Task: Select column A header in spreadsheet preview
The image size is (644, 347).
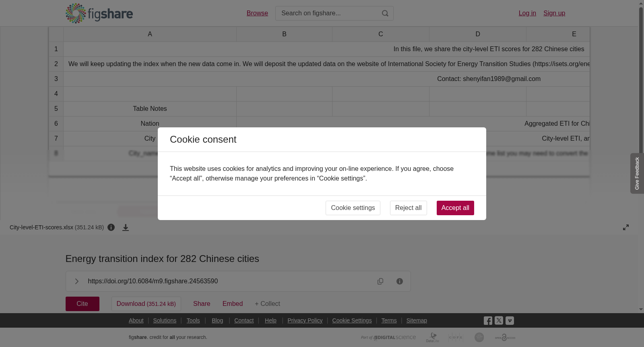Action: pos(150,34)
